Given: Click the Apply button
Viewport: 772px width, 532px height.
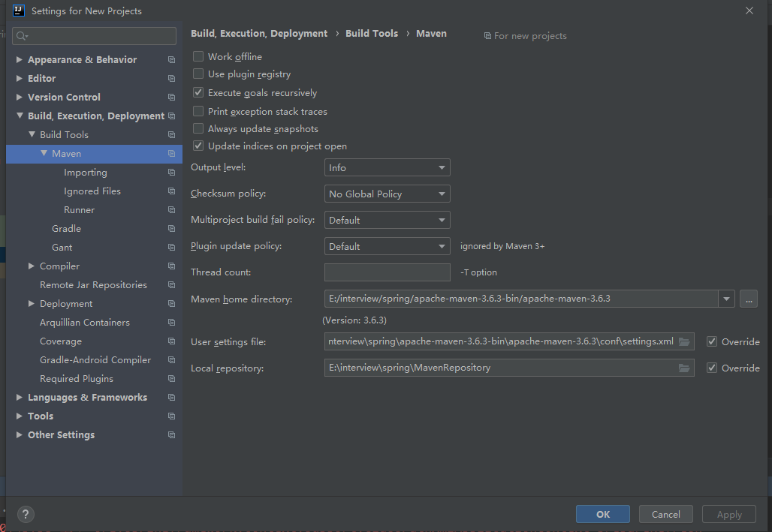Looking at the screenshot, I should [x=728, y=514].
